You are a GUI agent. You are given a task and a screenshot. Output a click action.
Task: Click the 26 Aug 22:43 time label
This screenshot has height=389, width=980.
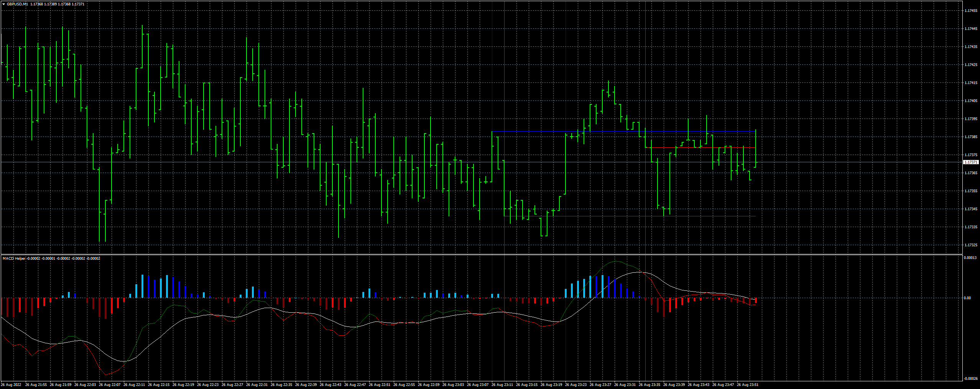pyautogui.click(x=331, y=385)
